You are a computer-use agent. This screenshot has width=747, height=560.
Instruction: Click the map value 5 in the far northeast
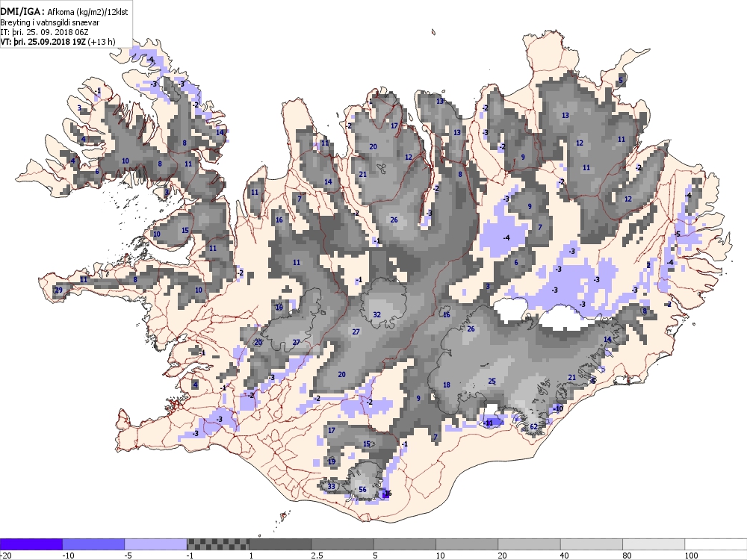tap(621, 81)
